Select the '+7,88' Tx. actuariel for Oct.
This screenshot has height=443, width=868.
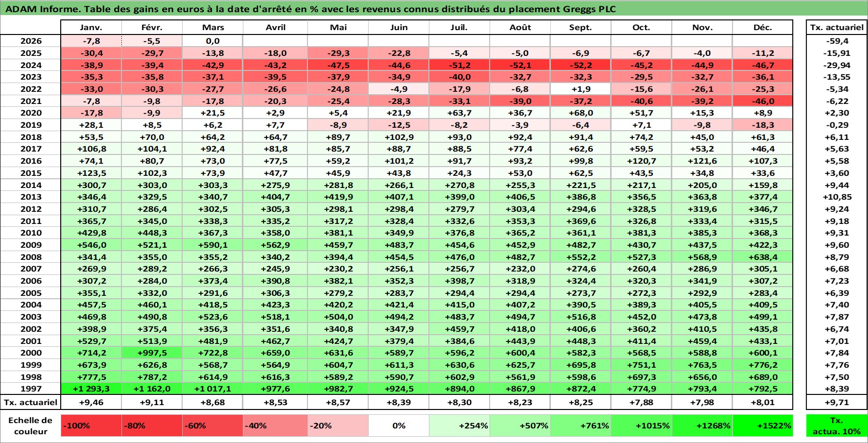point(642,402)
